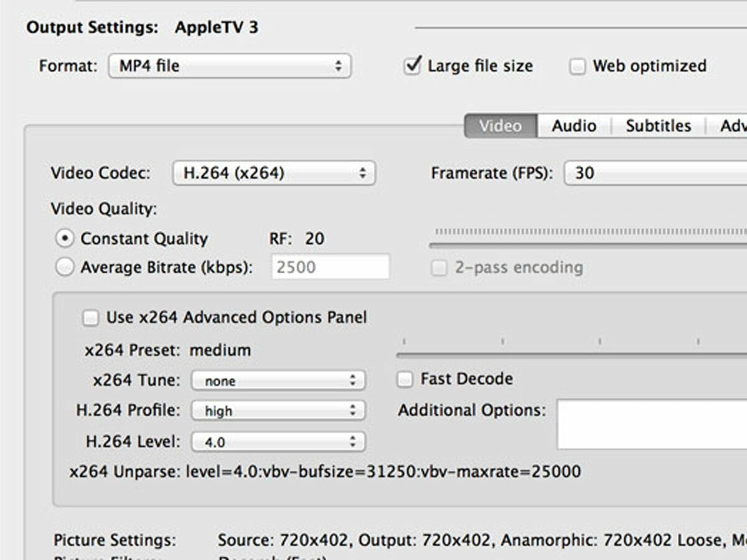This screenshot has width=747, height=560.
Task: Click inside the Additional Options text box
Action: (x=652, y=424)
